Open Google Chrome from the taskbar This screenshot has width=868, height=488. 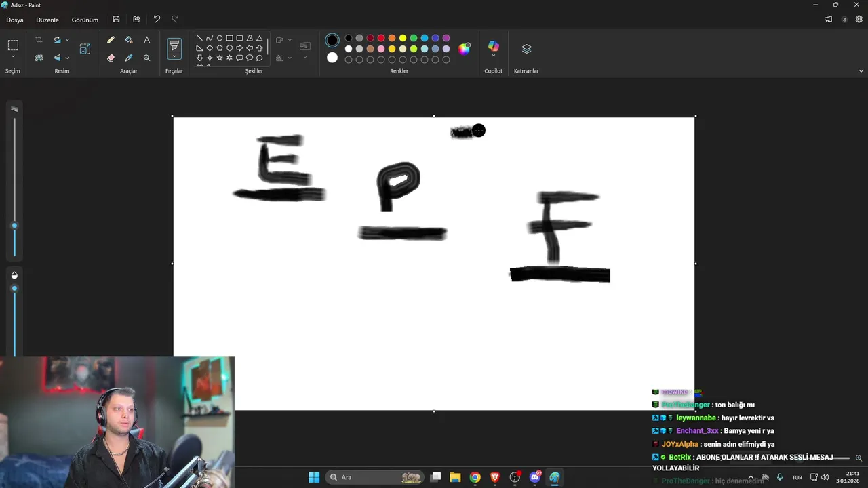coord(475,477)
